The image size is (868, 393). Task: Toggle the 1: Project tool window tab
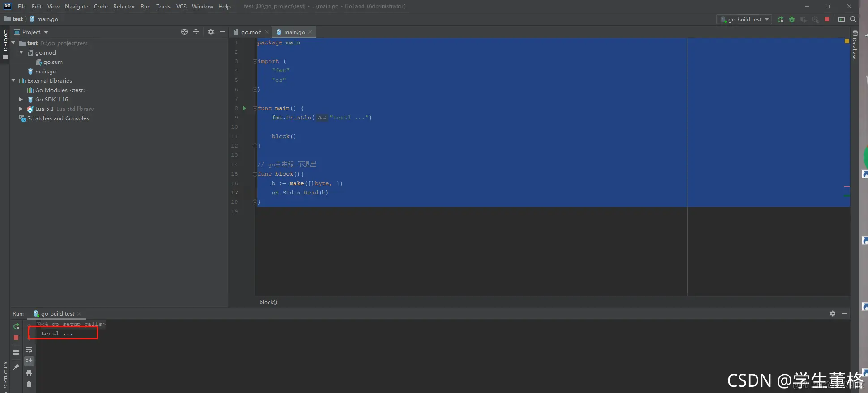click(x=5, y=45)
